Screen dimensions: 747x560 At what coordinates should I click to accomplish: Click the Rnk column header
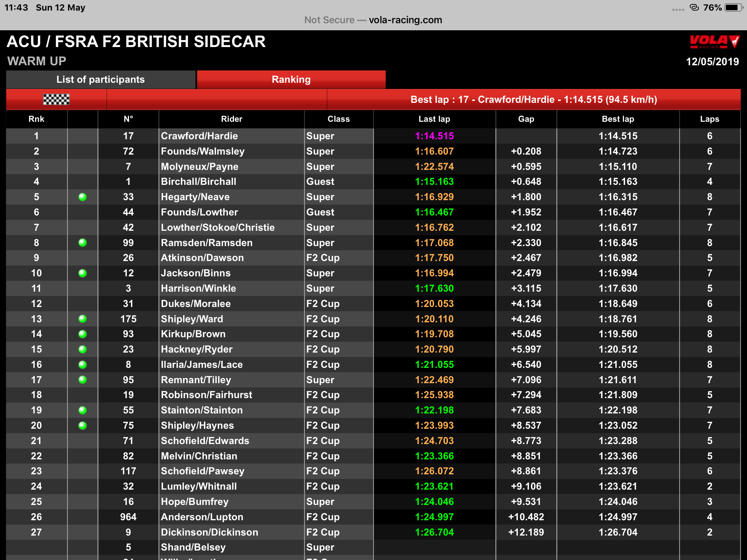click(x=36, y=119)
